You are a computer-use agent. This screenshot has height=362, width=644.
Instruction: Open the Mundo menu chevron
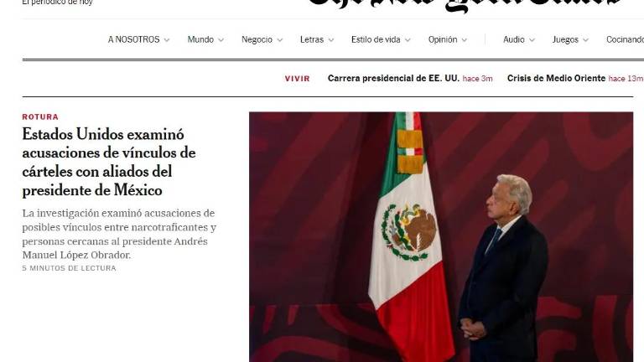coord(221,40)
